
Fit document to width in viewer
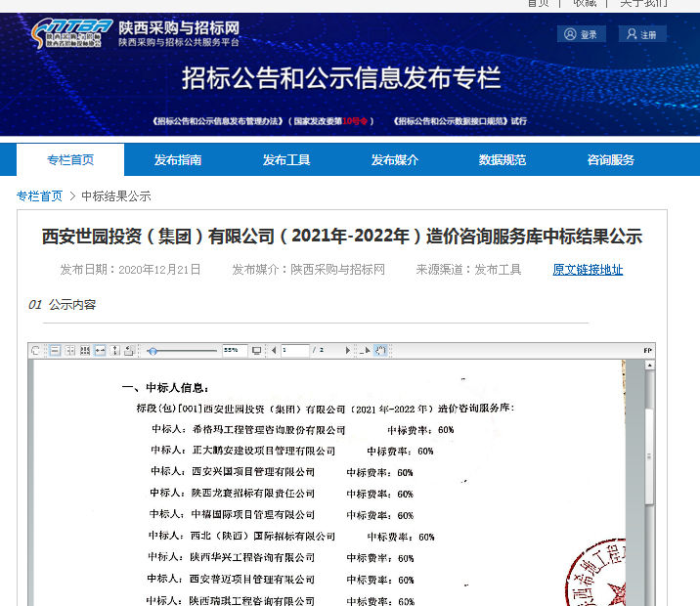click(100, 350)
